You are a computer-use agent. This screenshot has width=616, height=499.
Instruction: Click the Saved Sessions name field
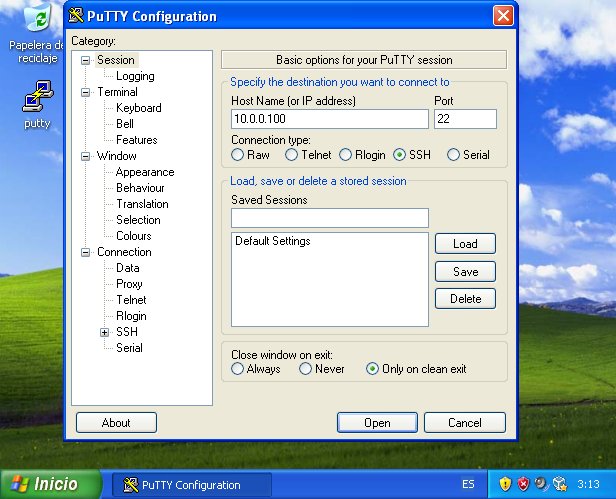pos(330,218)
